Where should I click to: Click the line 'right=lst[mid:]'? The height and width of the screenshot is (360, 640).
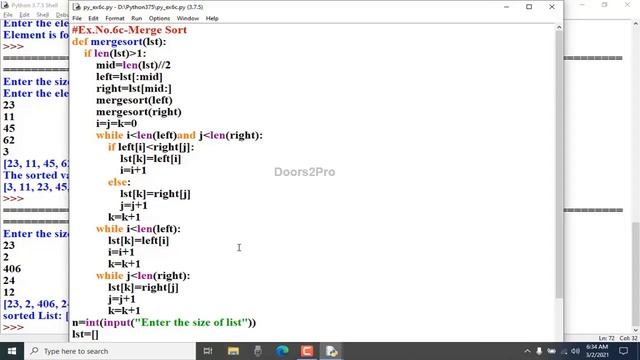click(134, 89)
